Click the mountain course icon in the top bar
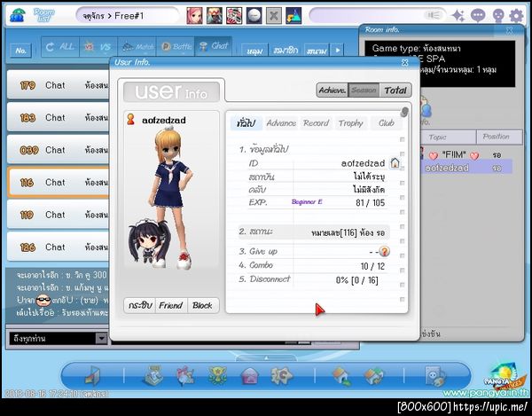Viewport: 532px width, 416px height. 293,16
